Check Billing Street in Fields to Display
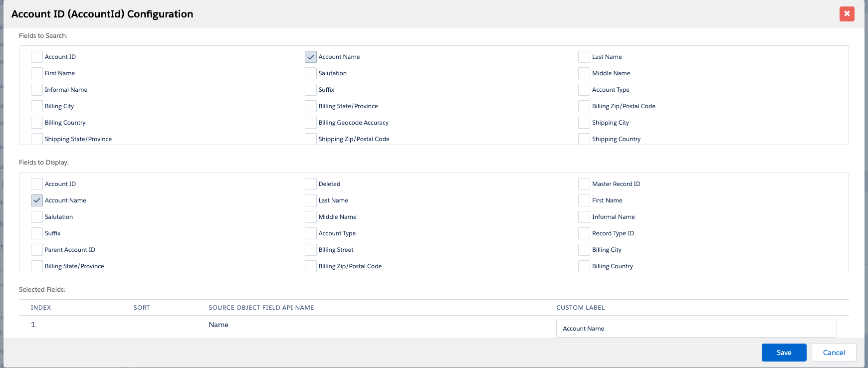The image size is (868, 368). pyautogui.click(x=311, y=250)
